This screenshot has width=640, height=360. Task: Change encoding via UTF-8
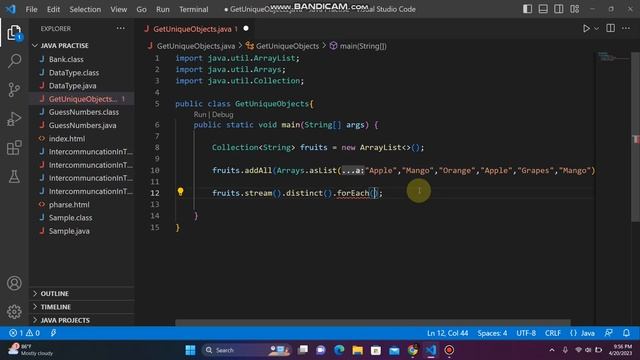[526, 333]
